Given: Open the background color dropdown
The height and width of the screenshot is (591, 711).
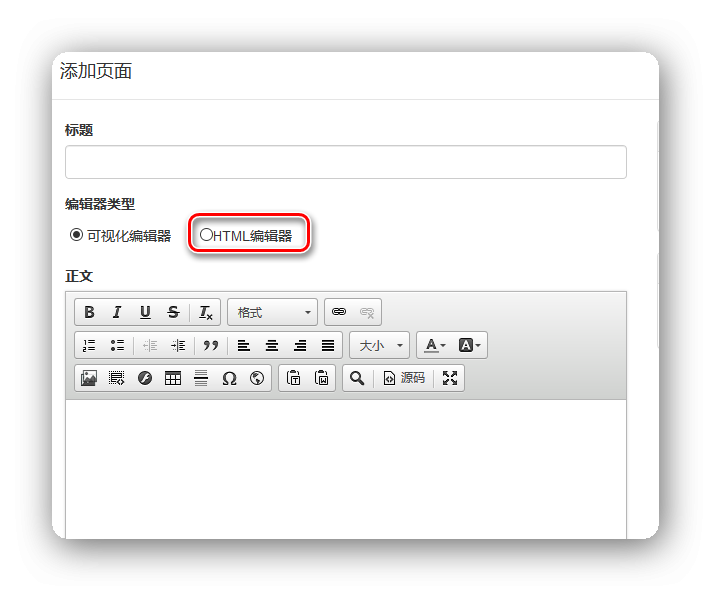Looking at the screenshot, I should [x=470, y=345].
